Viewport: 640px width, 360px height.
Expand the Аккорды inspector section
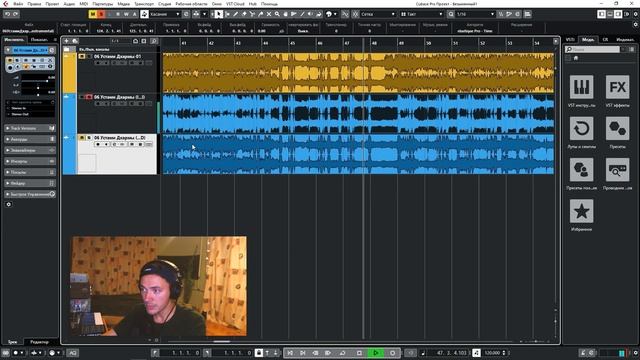coord(30,139)
